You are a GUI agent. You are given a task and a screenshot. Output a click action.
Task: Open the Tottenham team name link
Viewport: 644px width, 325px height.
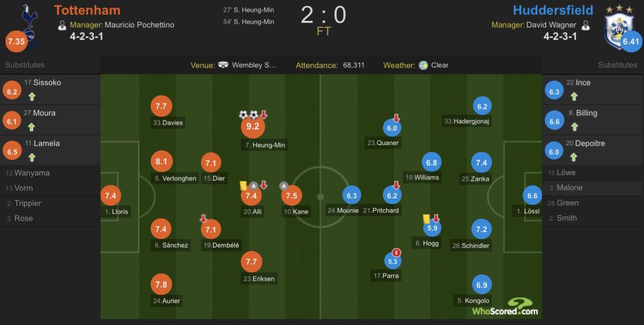[x=87, y=10]
